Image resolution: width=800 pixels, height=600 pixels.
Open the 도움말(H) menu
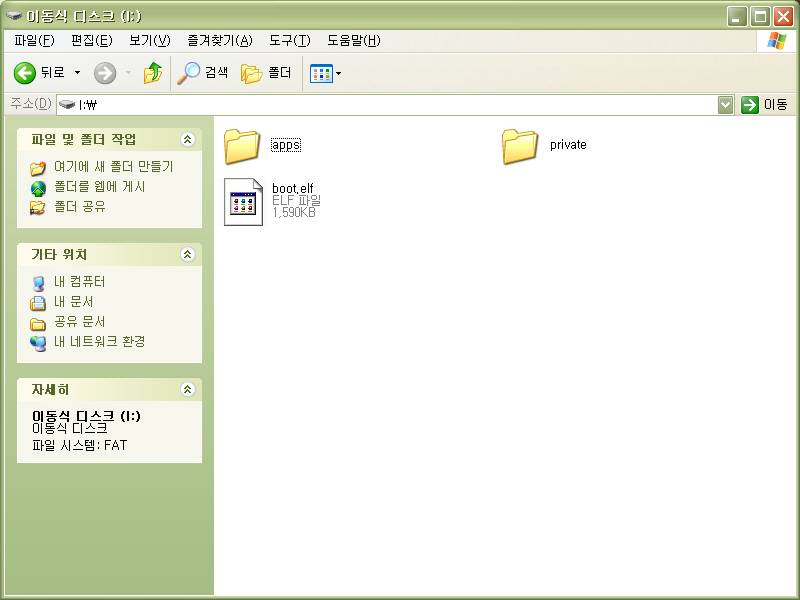354,40
